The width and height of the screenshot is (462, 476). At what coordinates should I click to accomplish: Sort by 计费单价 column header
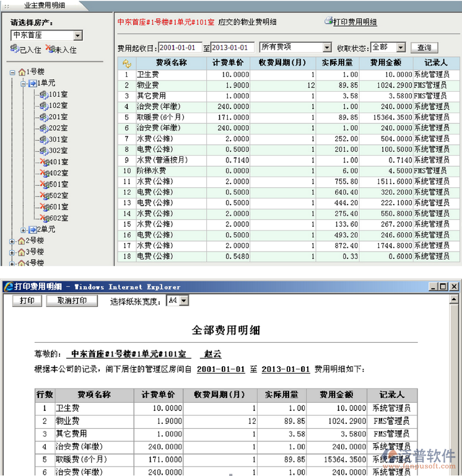(228, 63)
